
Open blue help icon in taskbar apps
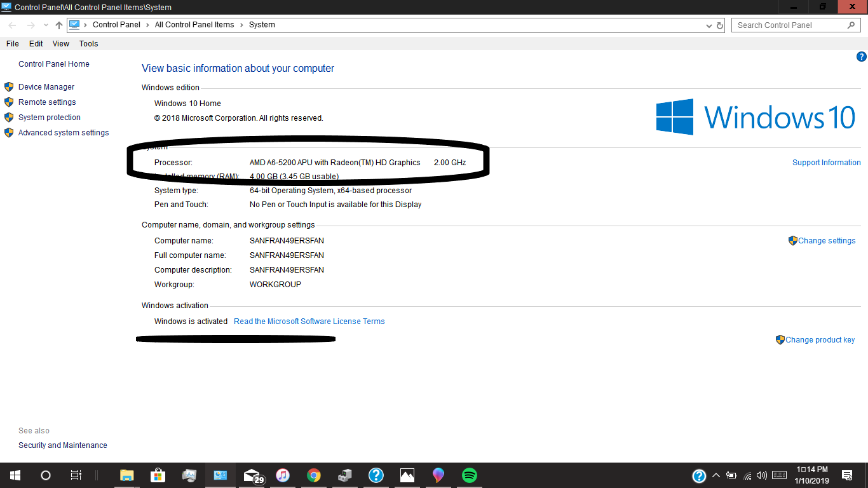coord(376,475)
